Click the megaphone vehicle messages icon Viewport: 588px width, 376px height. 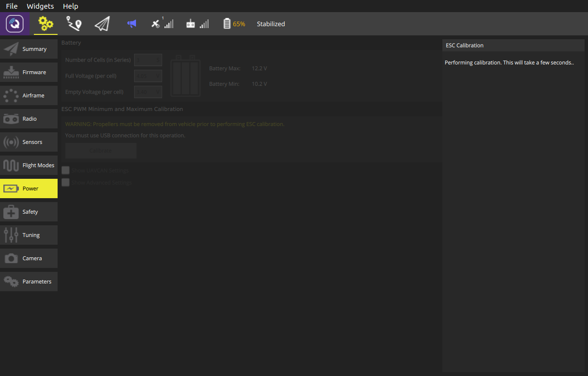132,24
